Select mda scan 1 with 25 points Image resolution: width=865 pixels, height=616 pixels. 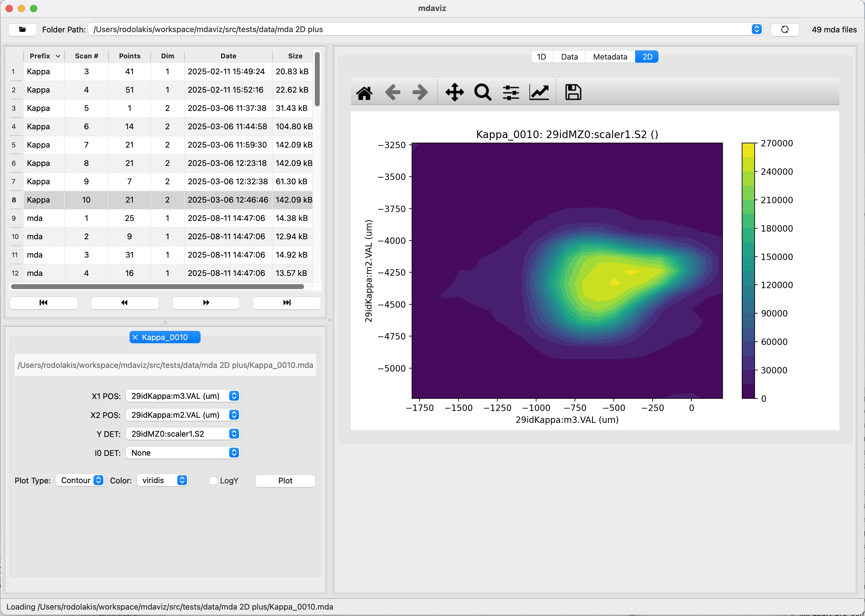point(168,218)
